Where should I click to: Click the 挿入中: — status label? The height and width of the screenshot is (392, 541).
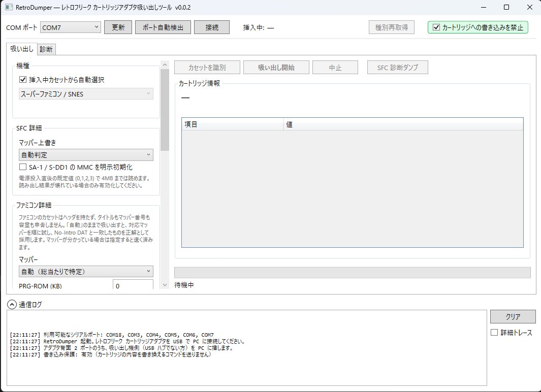tap(259, 27)
